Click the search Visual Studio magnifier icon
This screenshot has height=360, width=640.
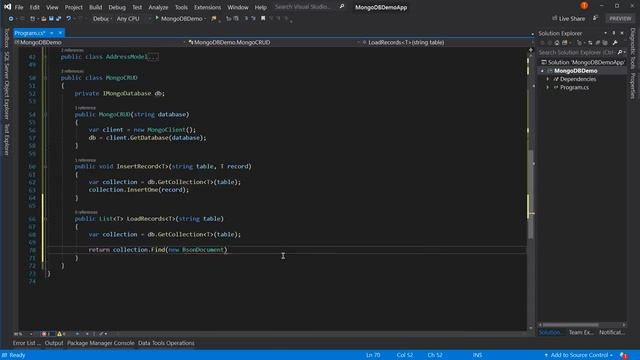(x=342, y=7)
